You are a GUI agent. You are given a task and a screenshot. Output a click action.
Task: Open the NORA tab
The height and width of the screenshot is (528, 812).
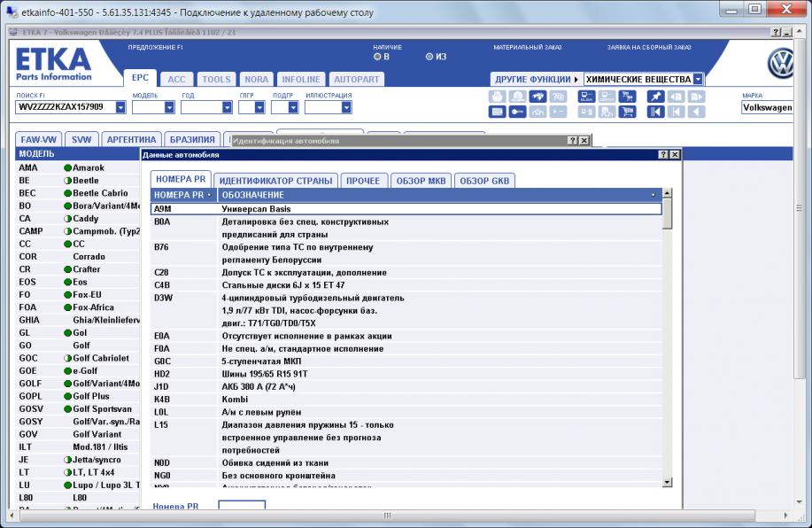tap(257, 79)
